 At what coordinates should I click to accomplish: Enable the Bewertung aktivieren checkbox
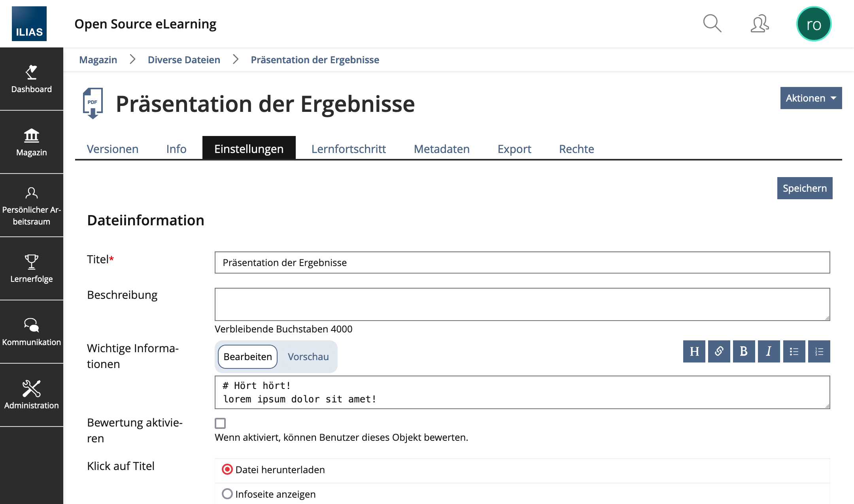pyautogui.click(x=220, y=423)
